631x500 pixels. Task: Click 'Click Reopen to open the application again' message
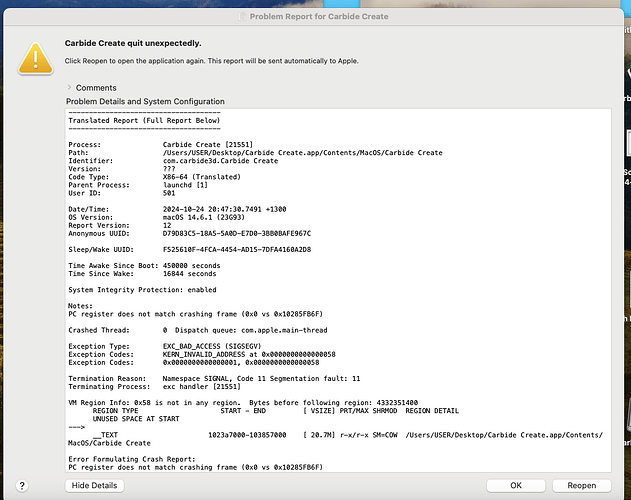212,61
